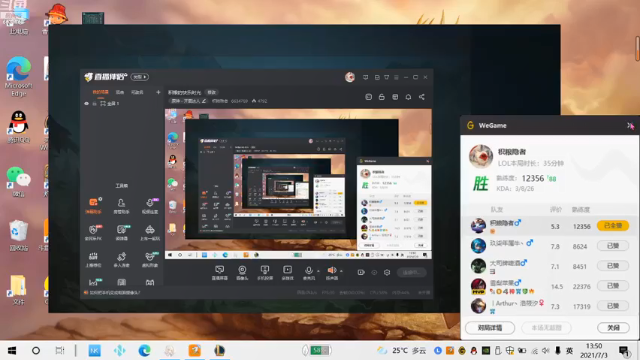Click the MVP player avatar in WeGame list
This screenshot has height=360, width=640.
coord(478,286)
